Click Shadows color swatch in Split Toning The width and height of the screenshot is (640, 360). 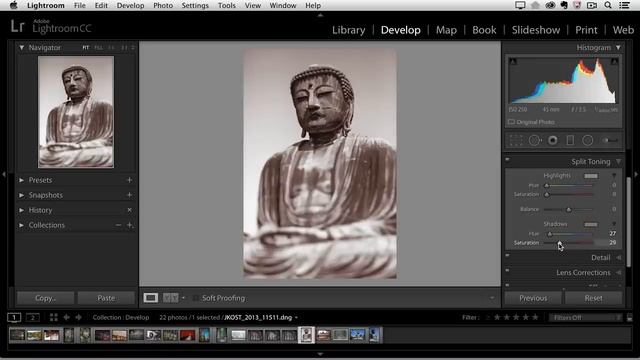point(591,224)
